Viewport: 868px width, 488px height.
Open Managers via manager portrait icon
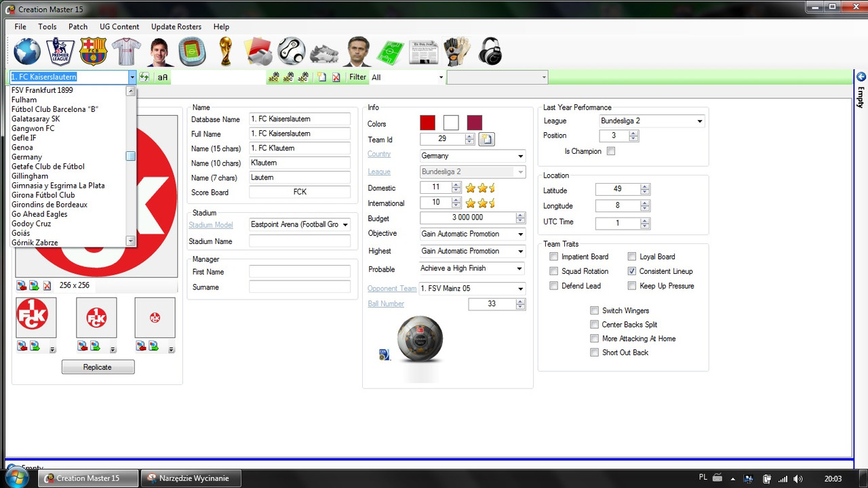coord(357,52)
